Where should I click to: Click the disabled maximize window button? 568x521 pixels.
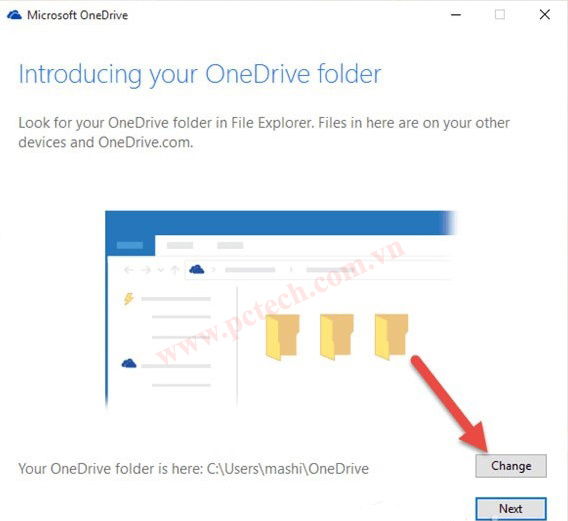500,14
